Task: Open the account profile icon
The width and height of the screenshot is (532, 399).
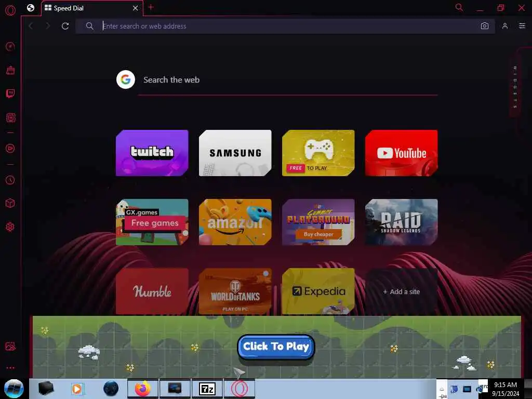Action: (x=505, y=26)
